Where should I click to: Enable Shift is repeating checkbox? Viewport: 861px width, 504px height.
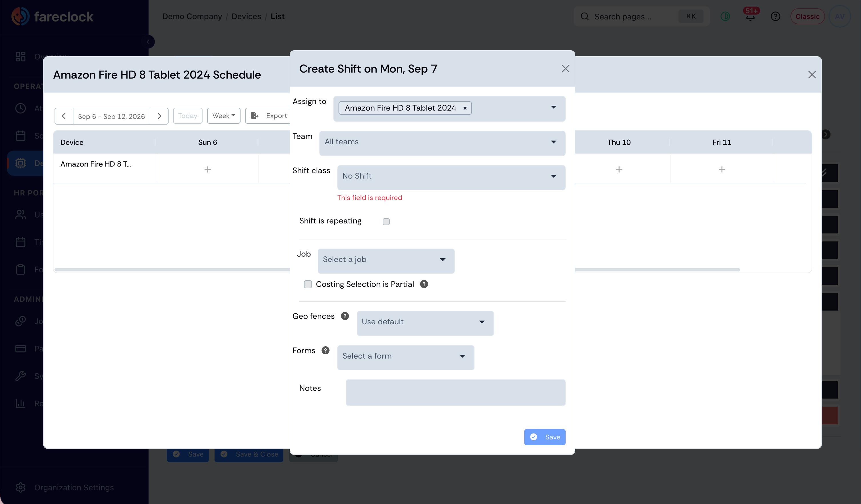[x=386, y=221]
